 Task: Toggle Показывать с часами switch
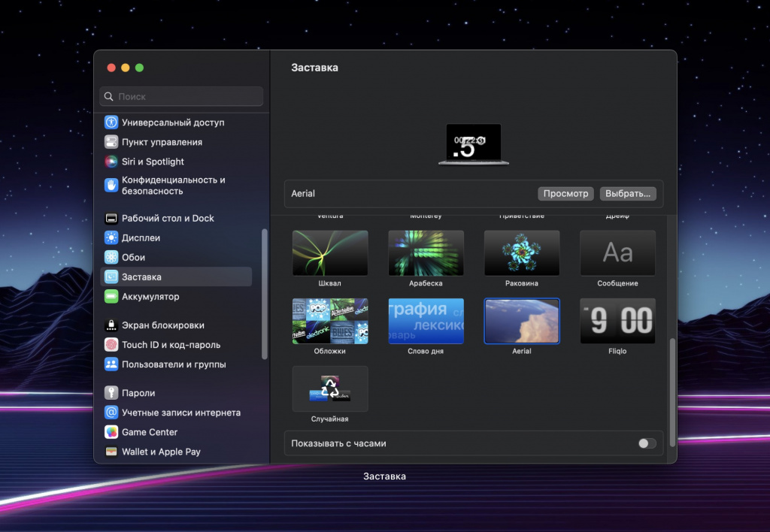click(x=647, y=443)
